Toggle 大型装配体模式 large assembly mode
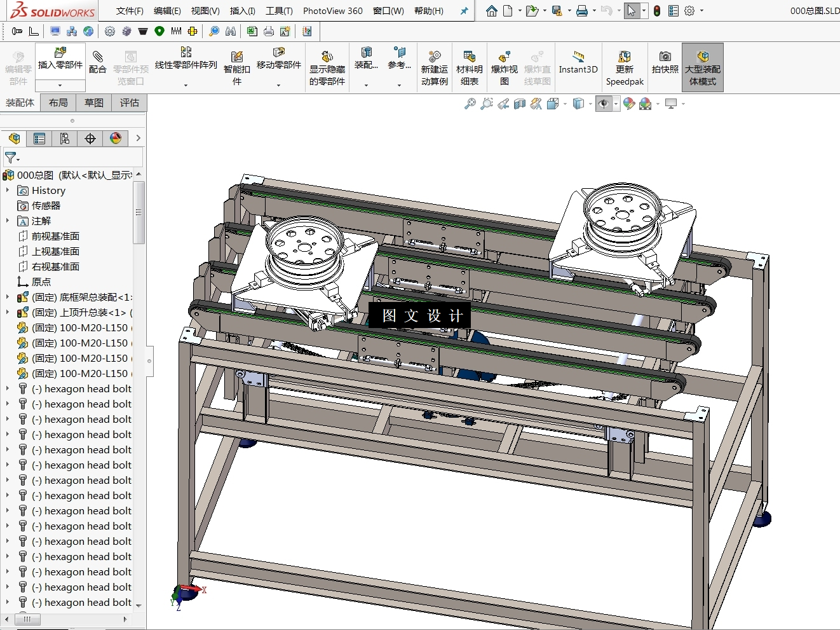Viewport: 840px width, 630px height. (x=703, y=67)
